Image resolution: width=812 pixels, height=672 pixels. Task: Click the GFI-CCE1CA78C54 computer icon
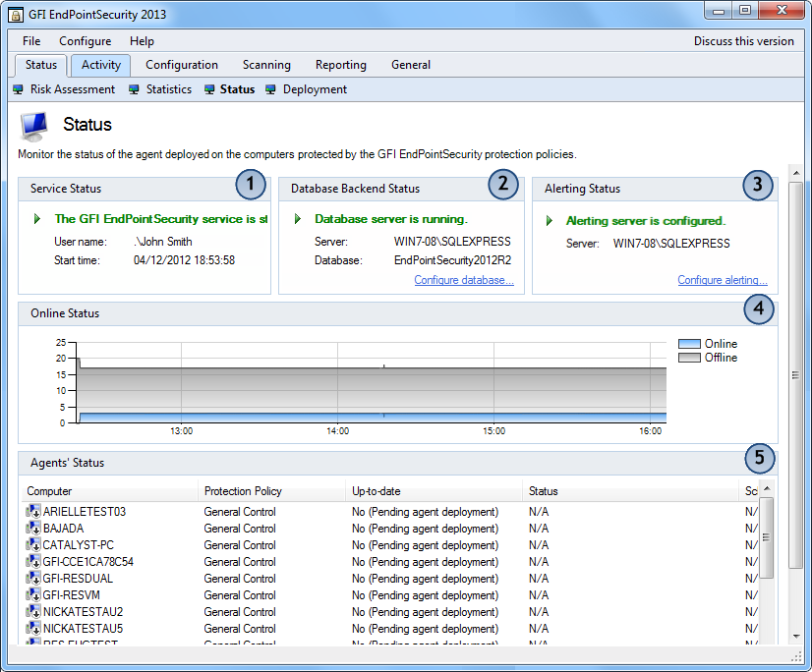(33, 561)
